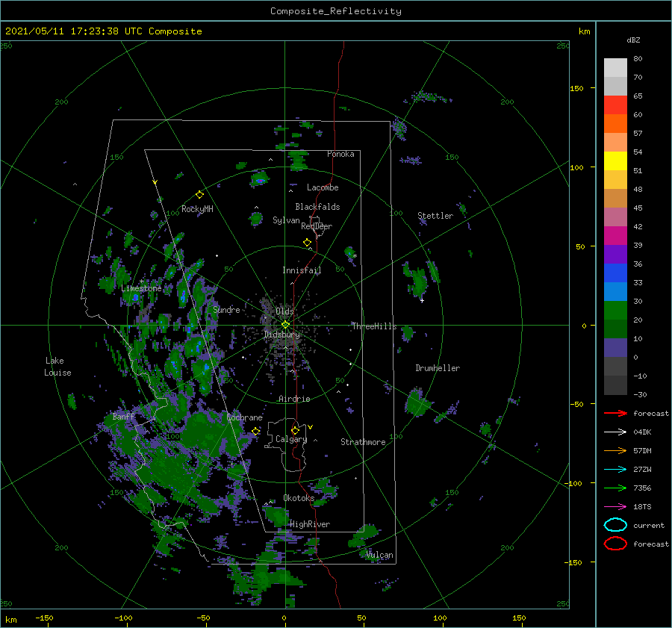The image size is (672, 628).
Task: Click the Drumheller city label
Action: (438, 368)
